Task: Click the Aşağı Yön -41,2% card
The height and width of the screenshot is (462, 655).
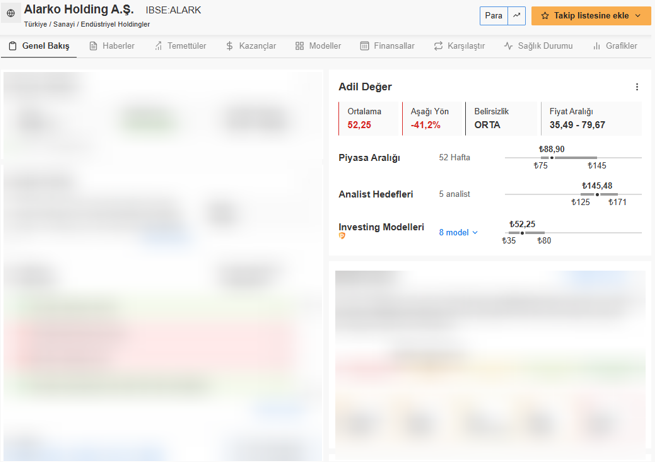Action: pyautogui.click(x=433, y=119)
